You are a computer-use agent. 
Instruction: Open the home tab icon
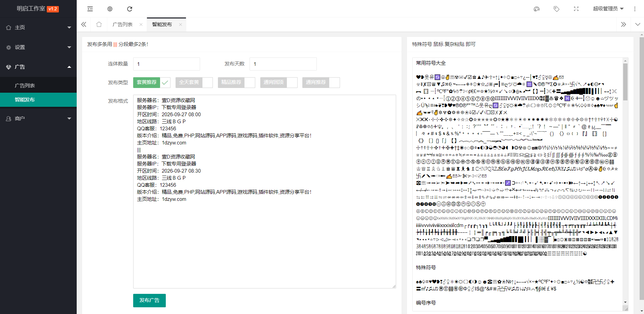pos(99,24)
